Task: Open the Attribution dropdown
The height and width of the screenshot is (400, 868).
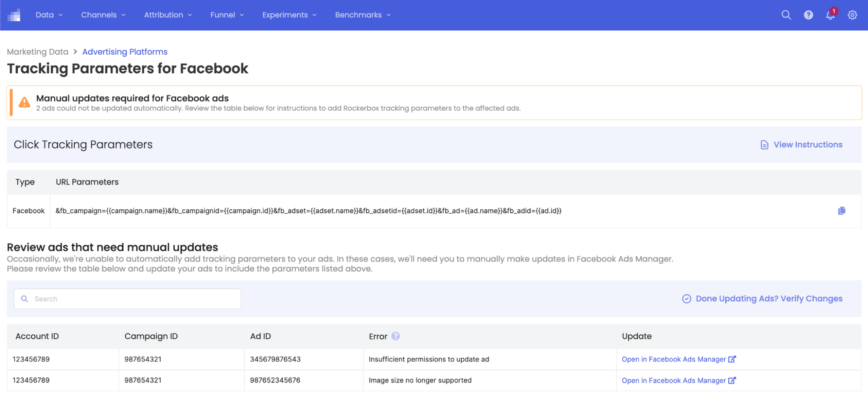Action: pos(168,15)
